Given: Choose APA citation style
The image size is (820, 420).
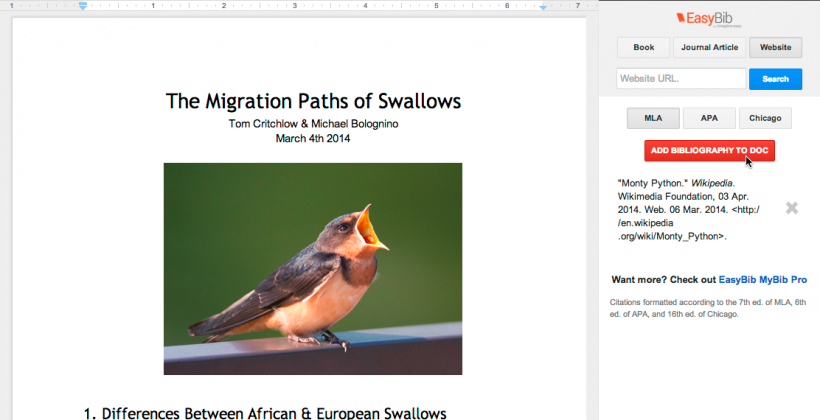Looking at the screenshot, I should 708,118.
